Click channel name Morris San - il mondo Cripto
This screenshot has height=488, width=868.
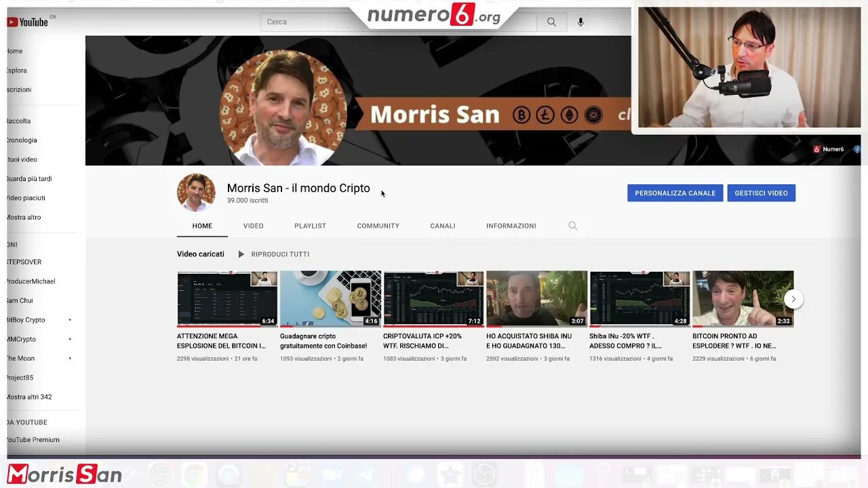[x=298, y=188]
